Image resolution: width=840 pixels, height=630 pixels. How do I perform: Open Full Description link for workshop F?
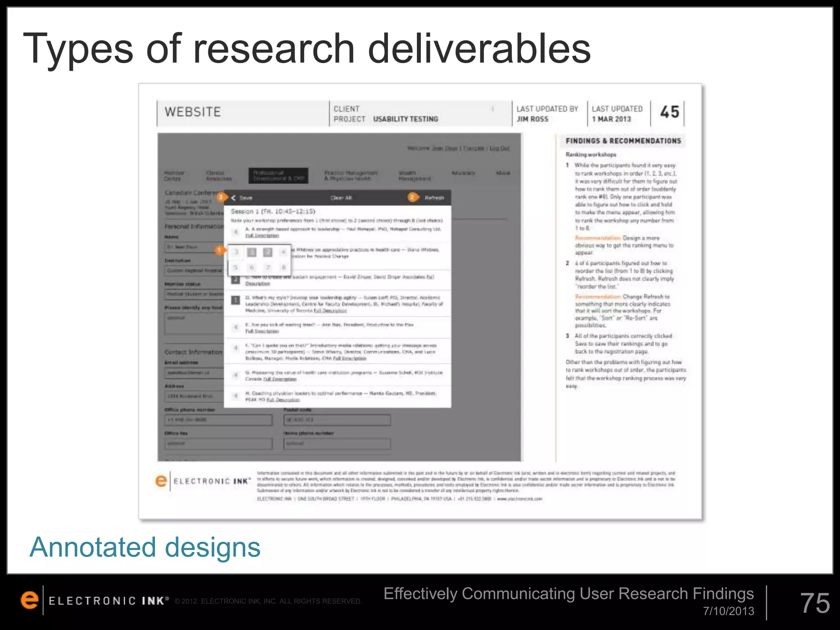[349, 358]
